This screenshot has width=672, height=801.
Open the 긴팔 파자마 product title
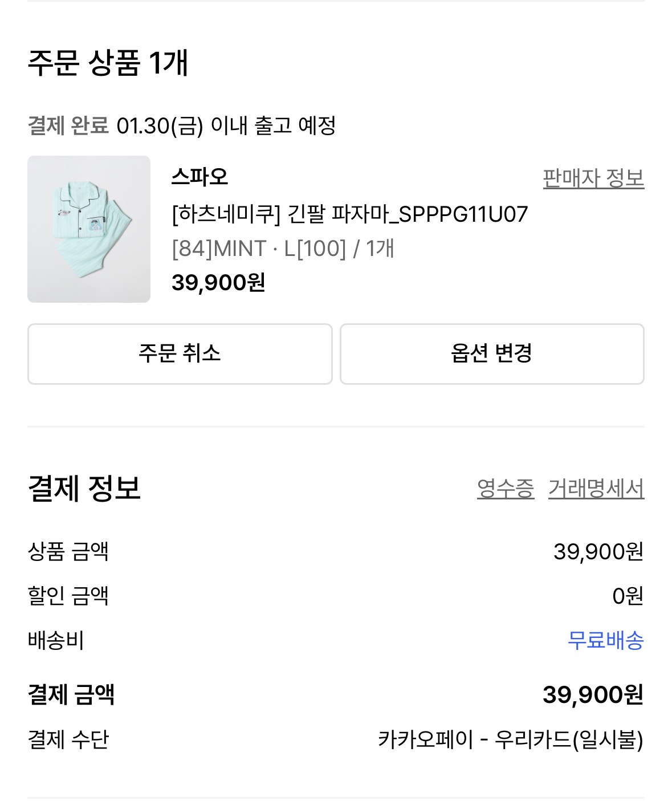point(349,214)
